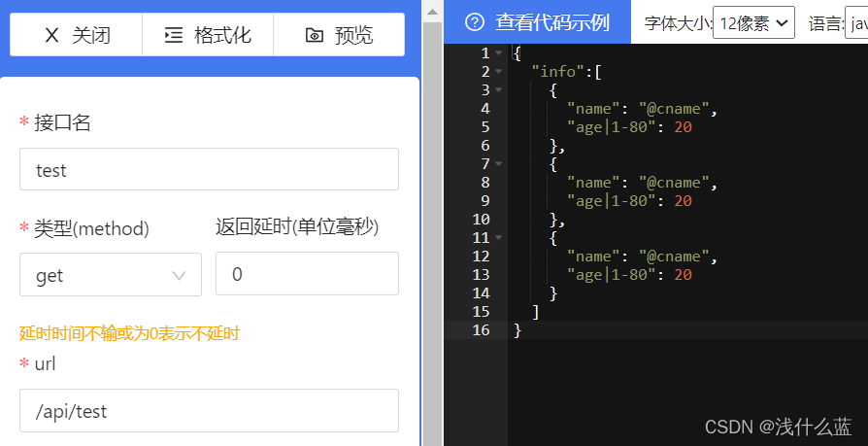This screenshot has width=868, height=446.
Task: Click the value 20 on line 9
Action: pos(684,200)
